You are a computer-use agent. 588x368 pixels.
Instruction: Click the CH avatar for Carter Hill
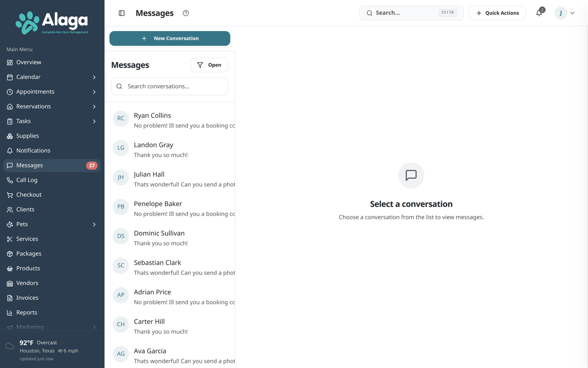[x=121, y=325]
